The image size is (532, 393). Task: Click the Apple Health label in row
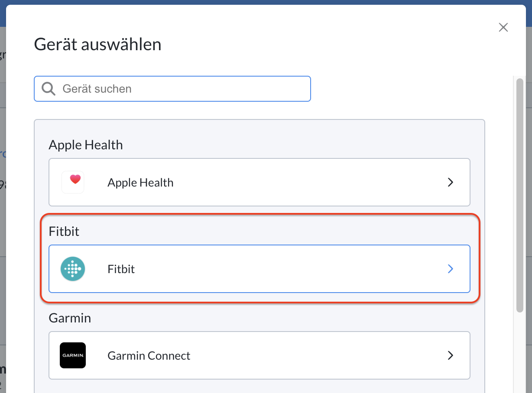pos(140,183)
